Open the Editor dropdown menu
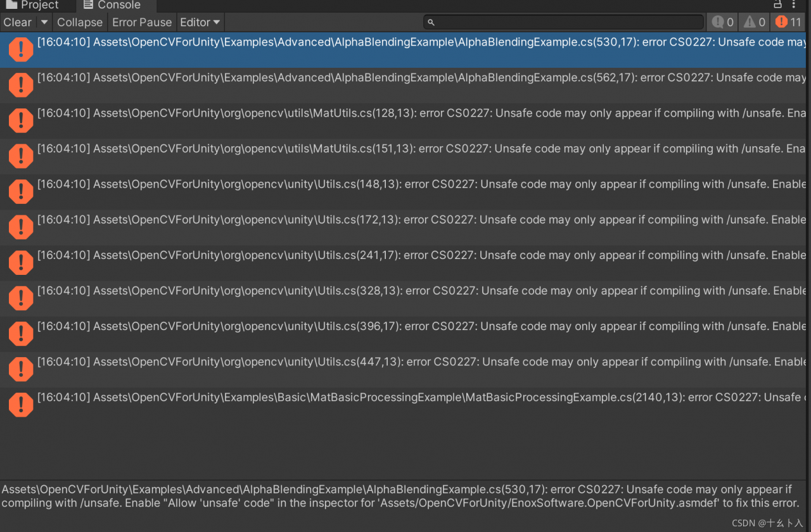 200,22
